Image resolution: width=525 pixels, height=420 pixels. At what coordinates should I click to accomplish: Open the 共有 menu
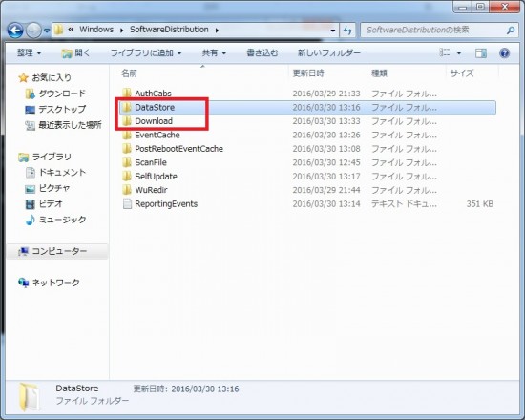214,52
